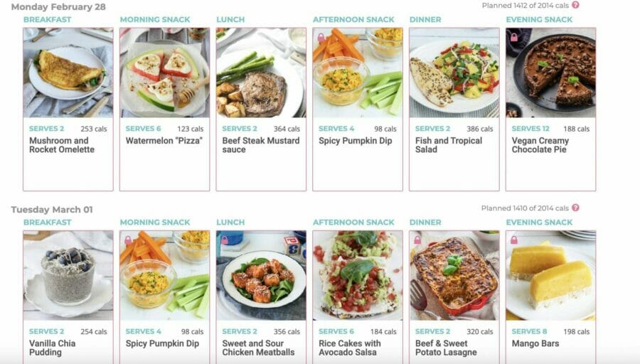This screenshot has height=364, width=640.
Task: Unlock the Sweet and Sour Chicken Meatballs meal
Action: tap(225, 240)
